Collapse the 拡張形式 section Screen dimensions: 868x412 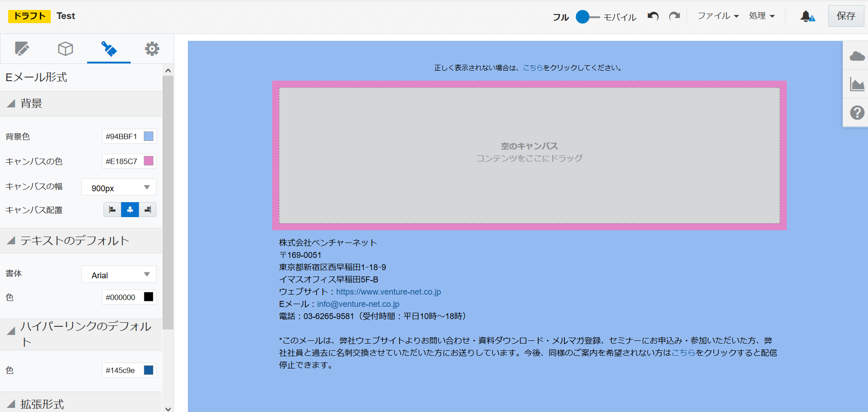click(11, 404)
